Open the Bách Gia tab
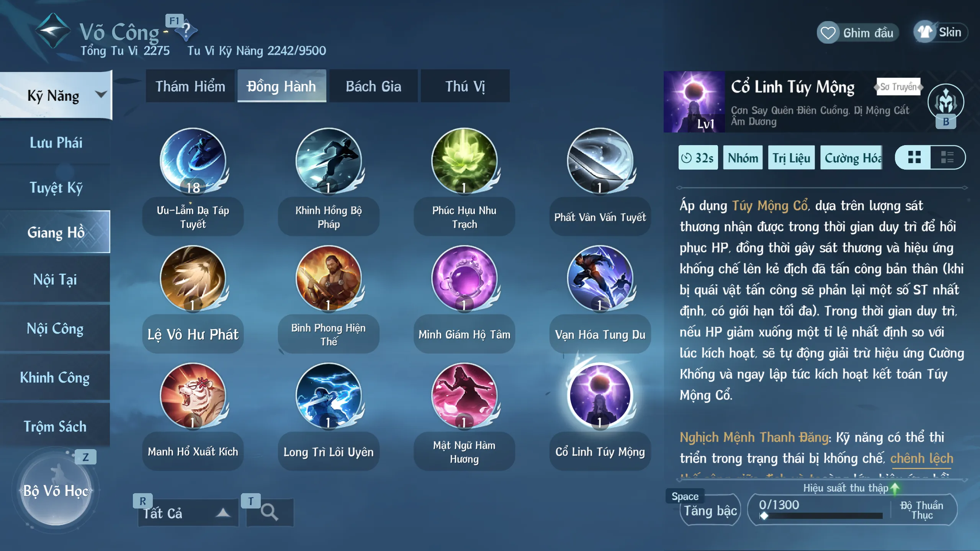 [x=373, y=86]
